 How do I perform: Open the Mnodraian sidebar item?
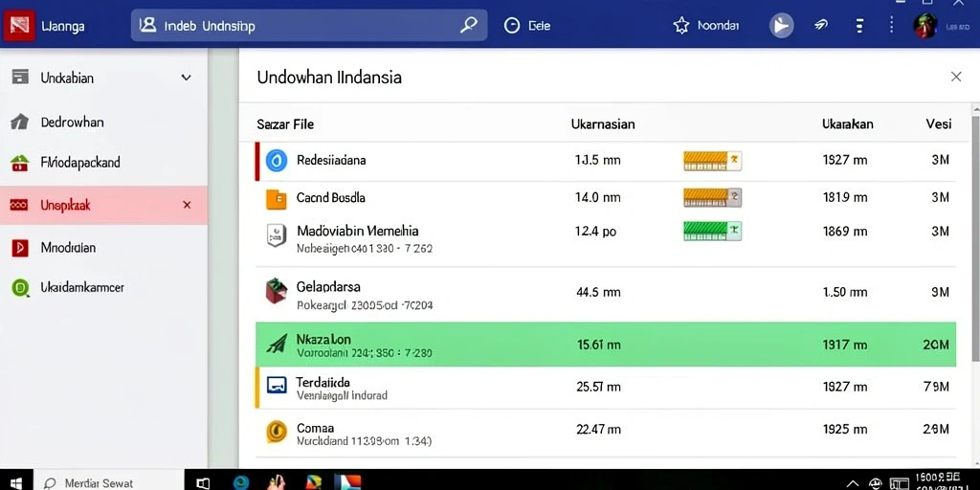tap(103, 248)
